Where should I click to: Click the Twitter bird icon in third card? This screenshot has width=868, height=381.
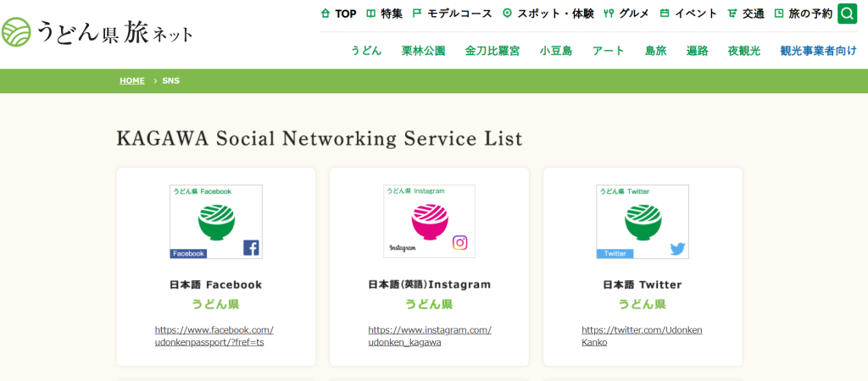coord(677,249)
